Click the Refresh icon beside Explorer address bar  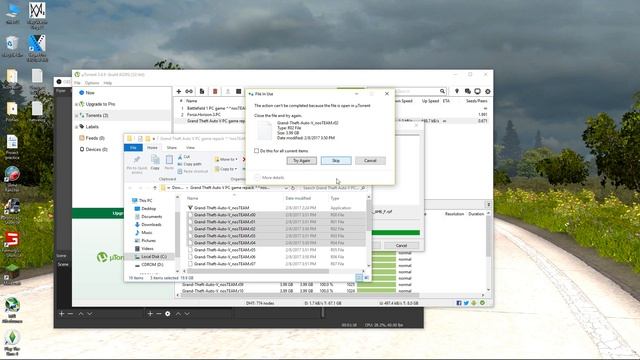click(x=293, y=188)
